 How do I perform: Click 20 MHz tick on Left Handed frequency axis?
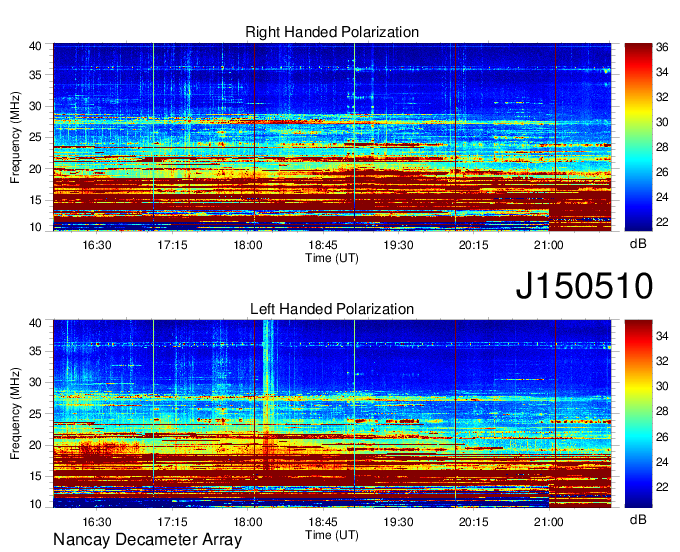click(x=35, y=445)
